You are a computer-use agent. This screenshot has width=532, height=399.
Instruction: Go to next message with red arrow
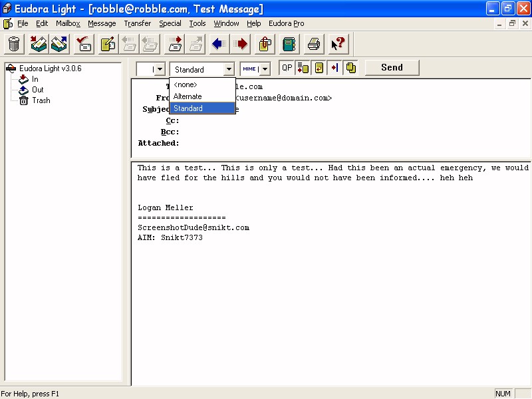pos(240,44)
